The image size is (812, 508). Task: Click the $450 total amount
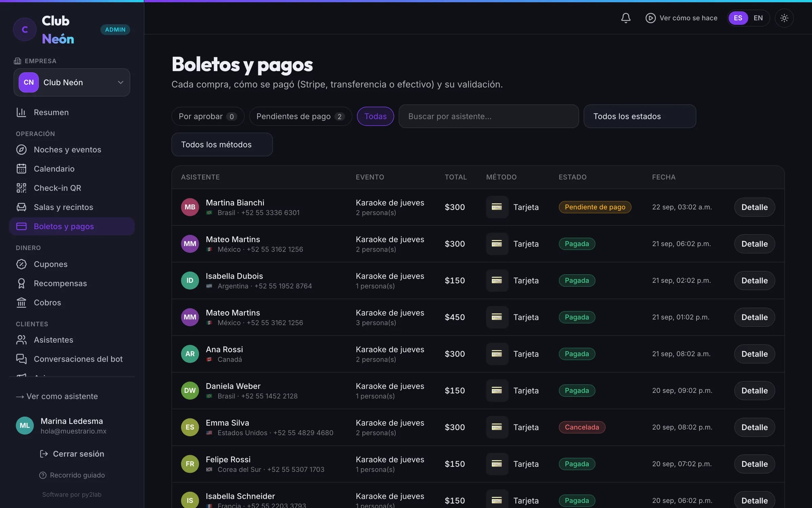click(455, 317)
